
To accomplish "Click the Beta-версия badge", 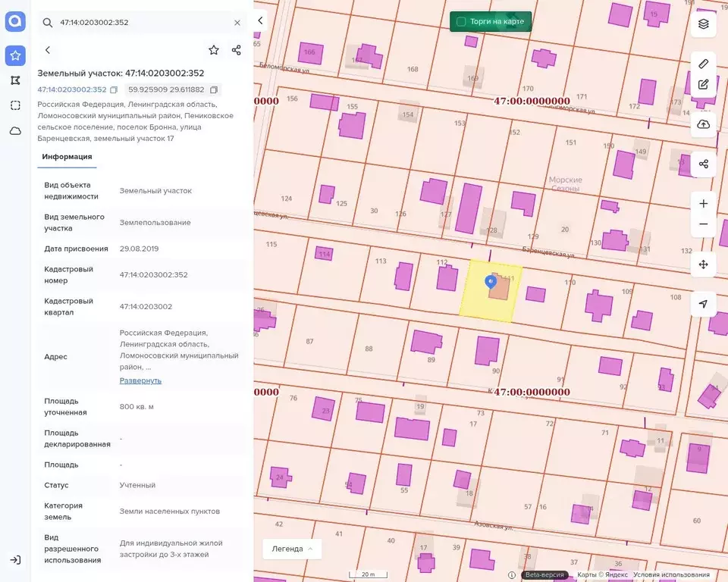I will point(544,575).
